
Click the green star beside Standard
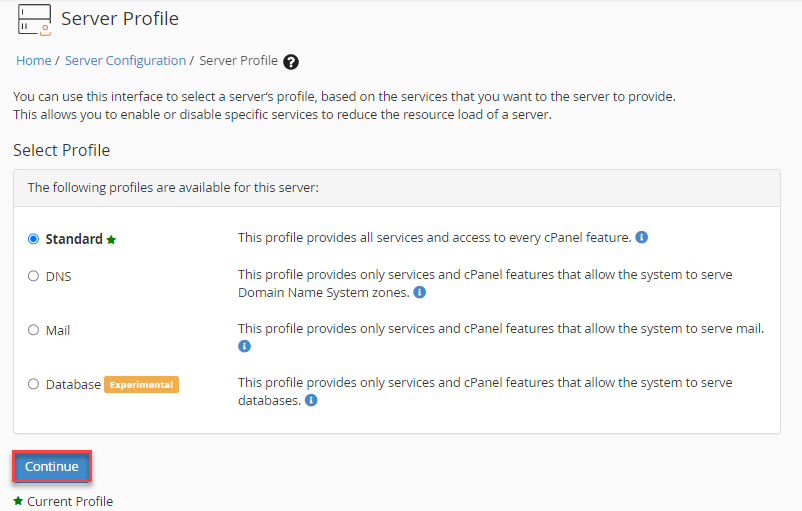click(x=112, y=240)
